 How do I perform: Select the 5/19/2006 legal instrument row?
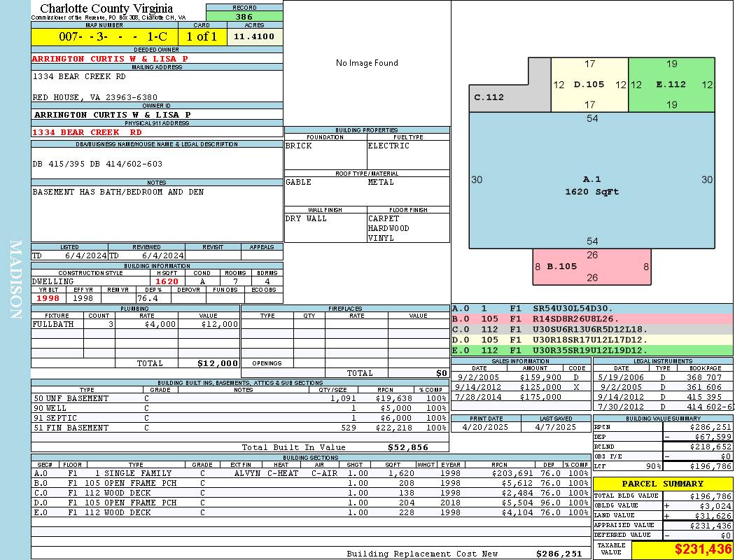tap(663, 377)
